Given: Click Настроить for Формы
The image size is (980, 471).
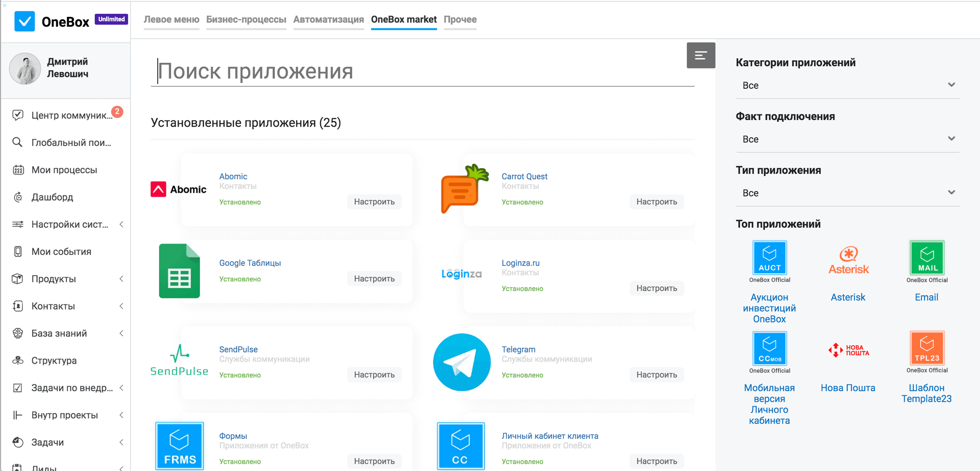Looking at the screenshot, I should (375, 461).
